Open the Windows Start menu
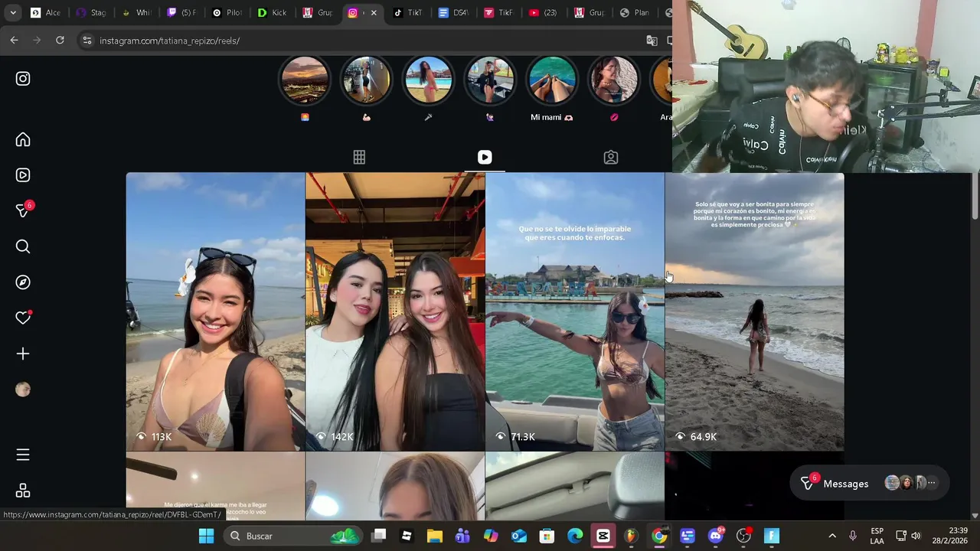The width and height of the screenshot is (980, 551). click(206, 536)
